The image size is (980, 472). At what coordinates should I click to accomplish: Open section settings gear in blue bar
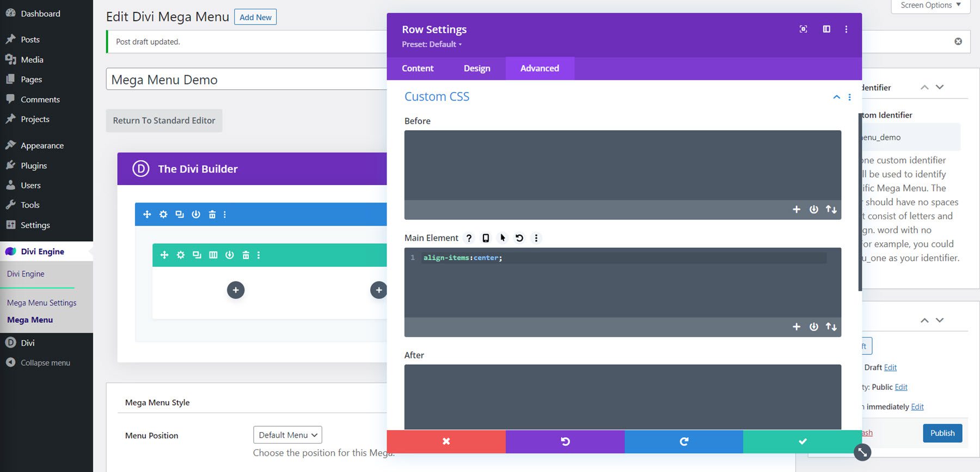click(163, 214)
